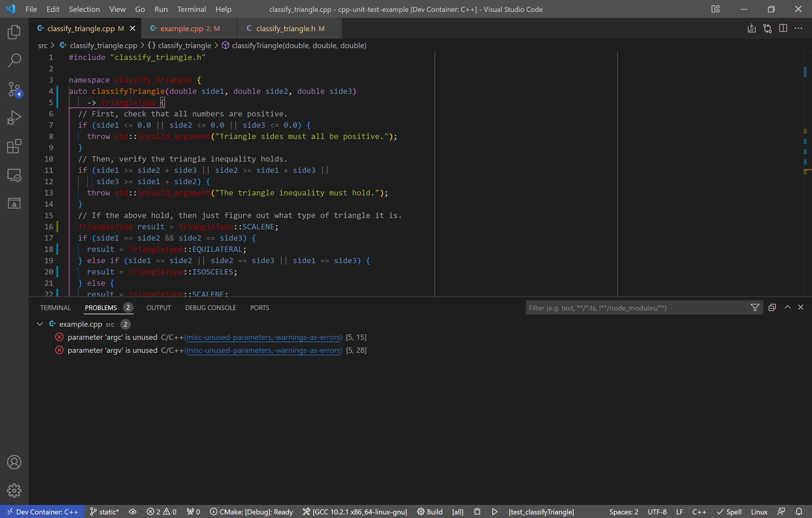Viewport: 812px width, 518px height.
Task: Switch to the OUTPUT panel tab
Action: 158,307
